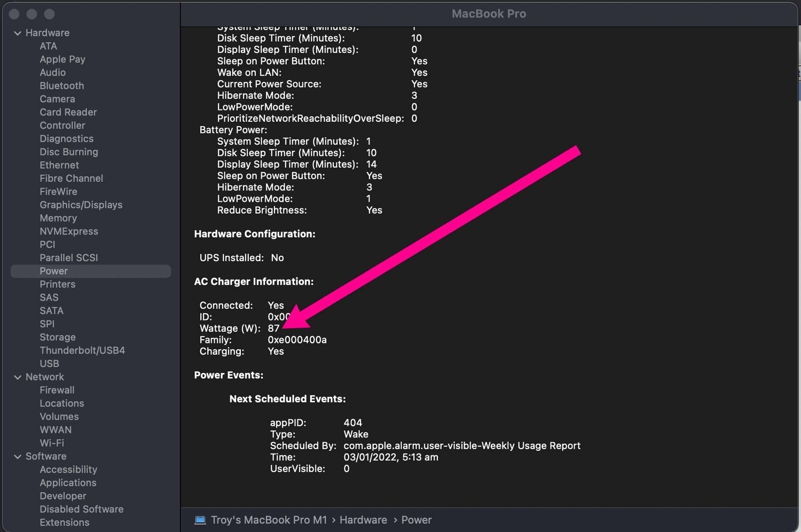Show USB device information
This screenshot has height=532, width=801.
click(x=49, y=364)
